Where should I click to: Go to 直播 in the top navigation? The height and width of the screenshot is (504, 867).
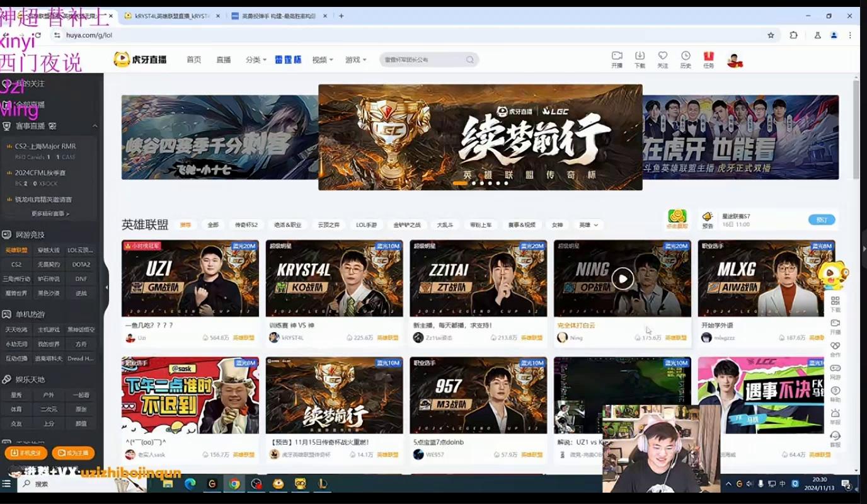(224, 60)
